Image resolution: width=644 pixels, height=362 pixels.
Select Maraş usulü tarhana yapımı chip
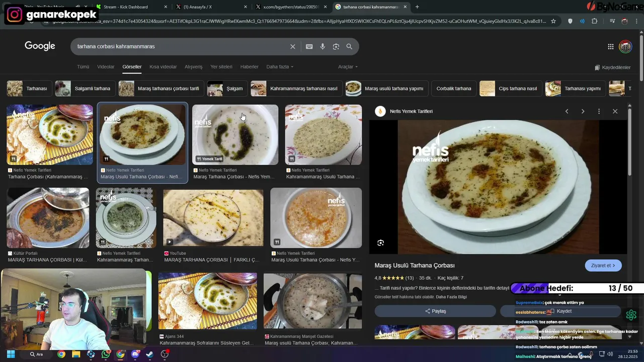coord(387,88)
